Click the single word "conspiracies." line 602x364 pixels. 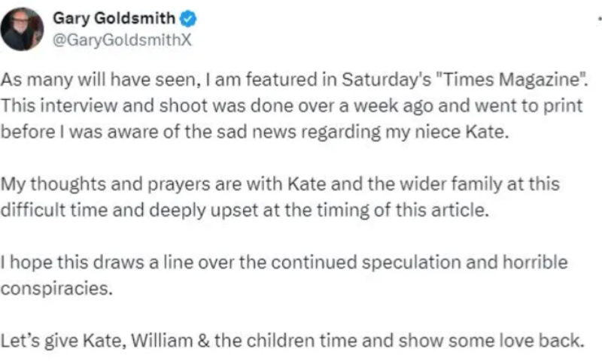coord(56,289)
